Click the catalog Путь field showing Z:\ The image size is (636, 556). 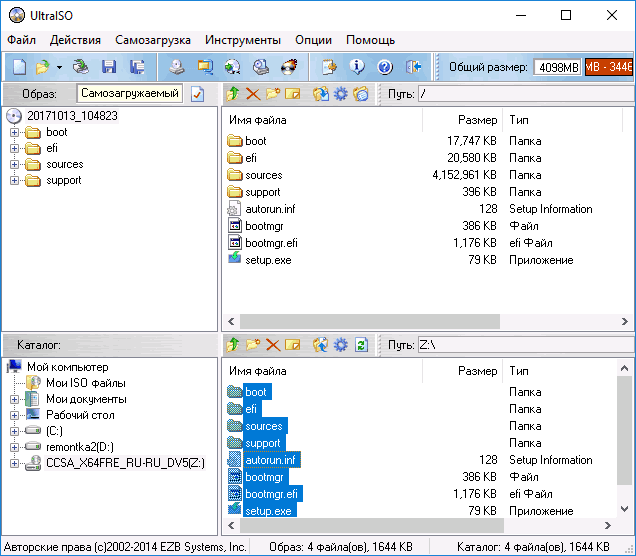point(526,345)
